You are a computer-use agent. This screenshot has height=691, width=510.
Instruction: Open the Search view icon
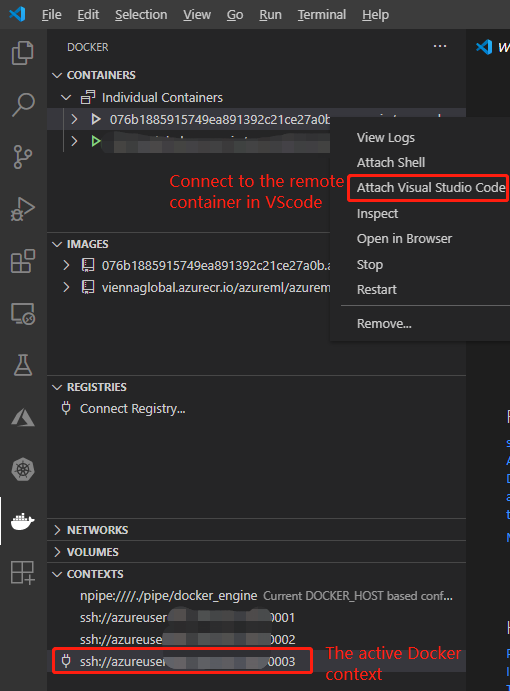click(22, 105)
